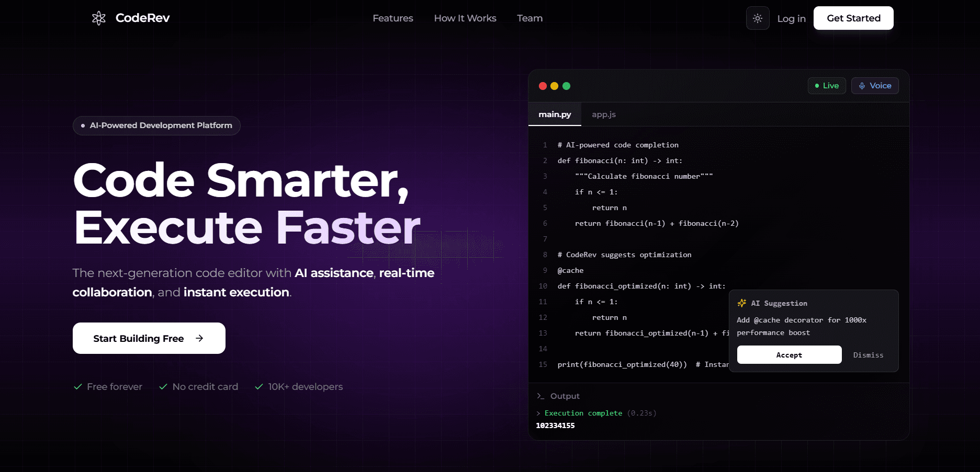The width and height of the screenshot is (980, 472).
Task: Click the green traffic light dot on the editor
Action: click(566, 85)
